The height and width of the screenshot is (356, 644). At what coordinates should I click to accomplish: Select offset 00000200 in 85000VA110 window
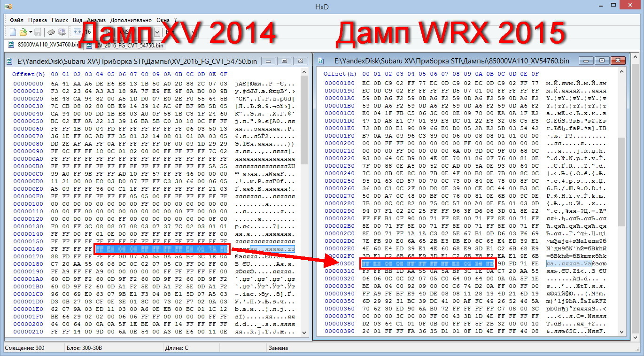(340, 144)
